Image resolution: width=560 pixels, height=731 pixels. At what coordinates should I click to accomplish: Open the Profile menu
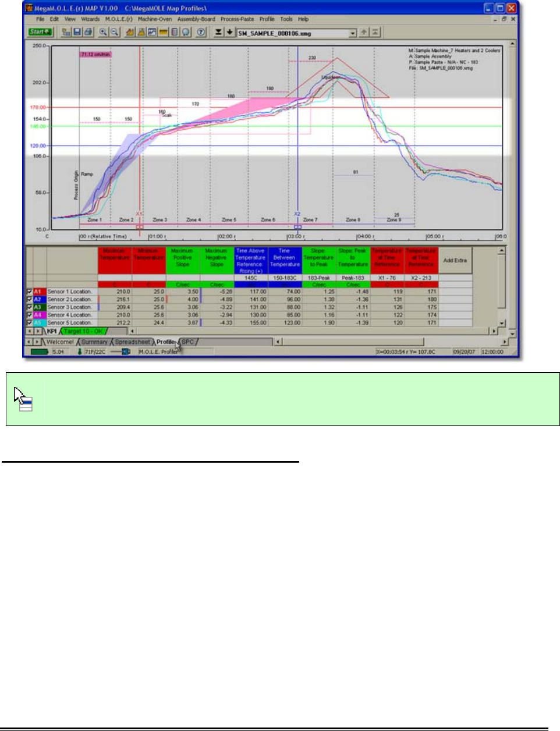point(267,19)
